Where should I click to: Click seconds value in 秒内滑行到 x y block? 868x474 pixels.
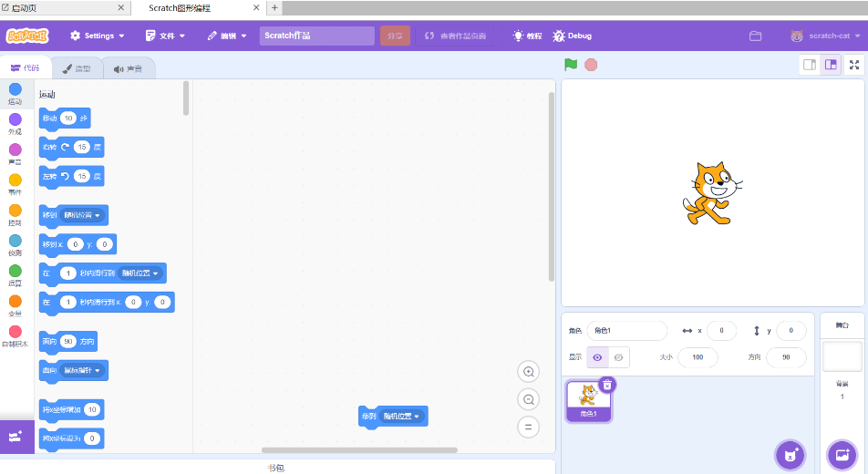click(x=68, y=302)
